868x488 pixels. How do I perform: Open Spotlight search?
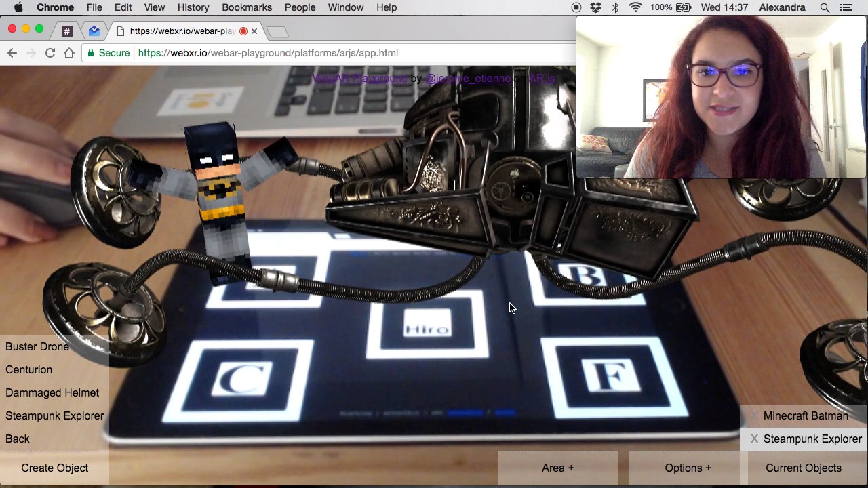click(825, 7)
